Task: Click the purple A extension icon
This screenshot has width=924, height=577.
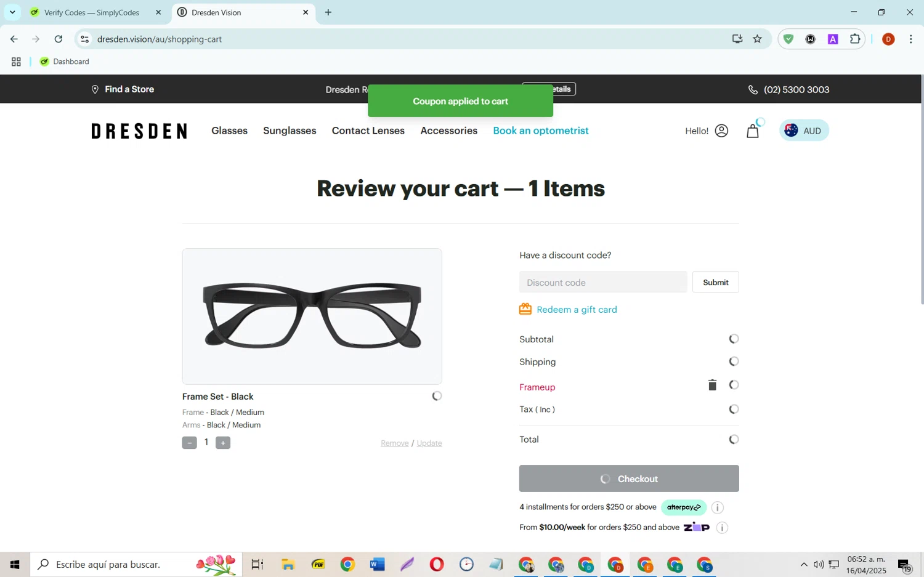Action: click(x=833, y=39)
